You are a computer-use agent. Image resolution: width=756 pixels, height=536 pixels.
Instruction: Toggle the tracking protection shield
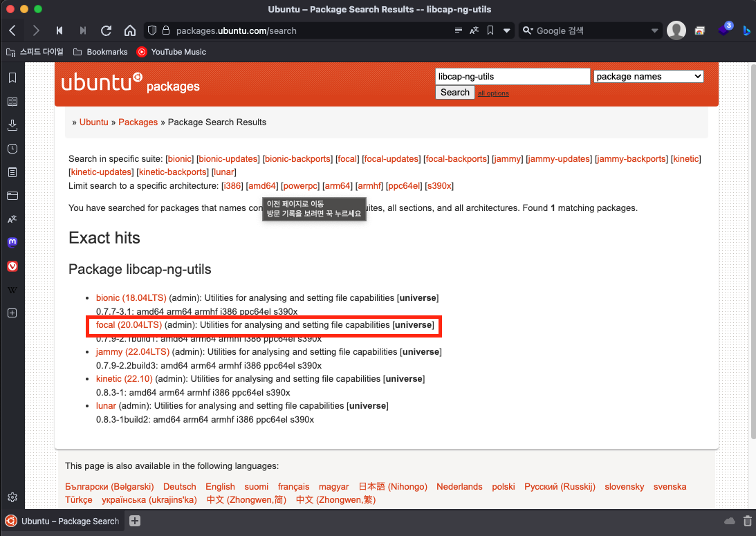[151, 30]
